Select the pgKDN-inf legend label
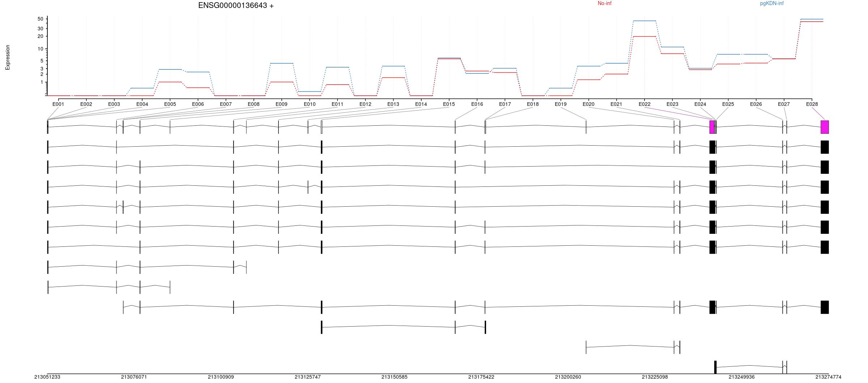 click(x=772, y=3)
